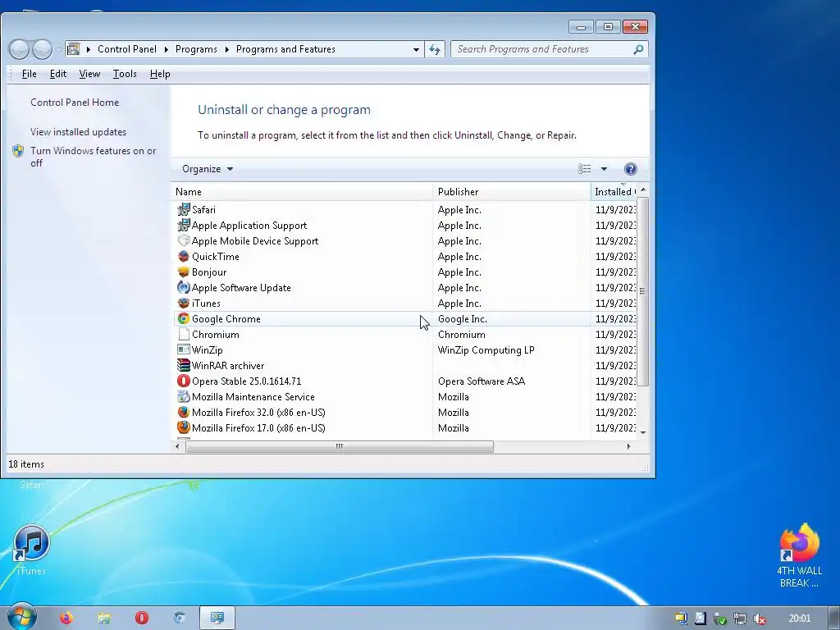Go to Control Panel Home
Viewport: 840px width, 630px height.
(75, 103)
